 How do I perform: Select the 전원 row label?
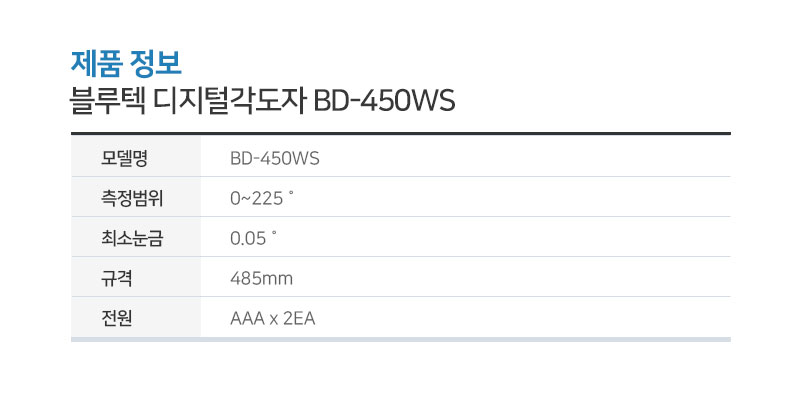[116, 318]
